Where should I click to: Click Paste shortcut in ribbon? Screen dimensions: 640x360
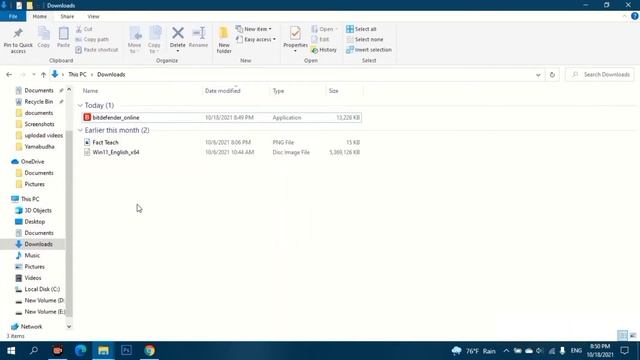tap(97, 49)
